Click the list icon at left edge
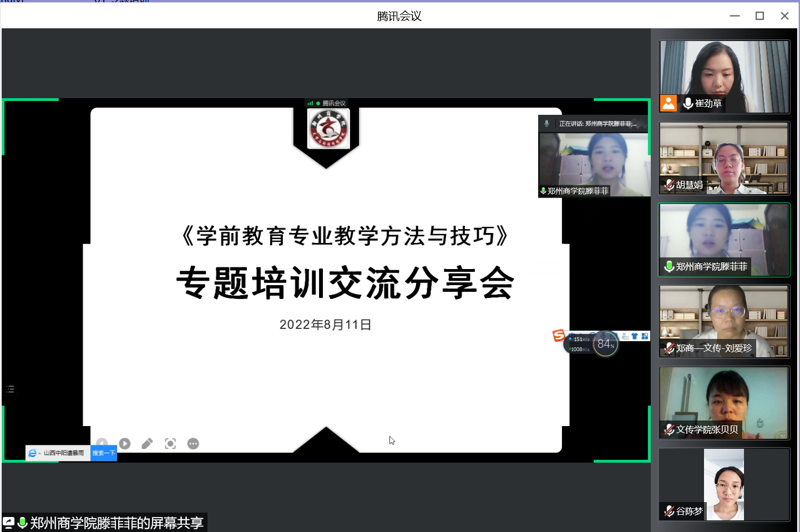Viewport: 800px width, 532px height. [10, 389]
